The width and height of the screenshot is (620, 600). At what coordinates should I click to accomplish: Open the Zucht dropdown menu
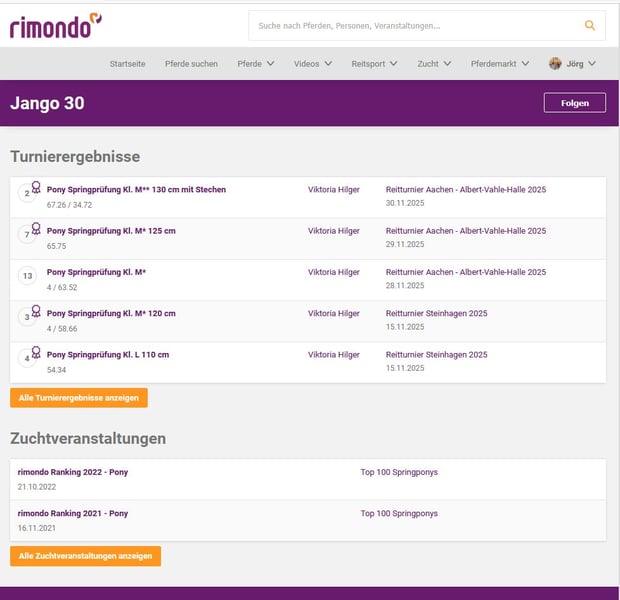pyautogui.click(x=434, y=64)
